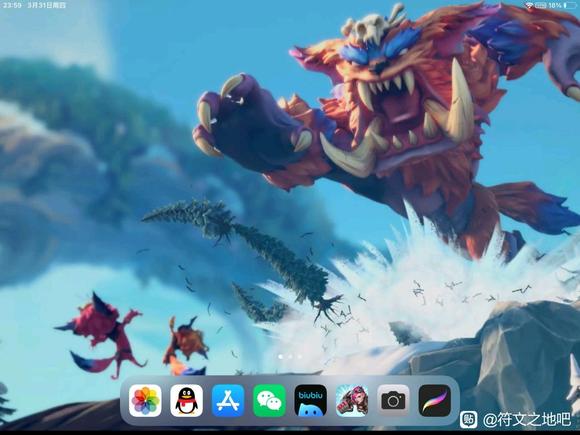This screenshot has height=435, width=580.
Task: Launch the biubiu accelerator app
Action: (x=311, y=401)
